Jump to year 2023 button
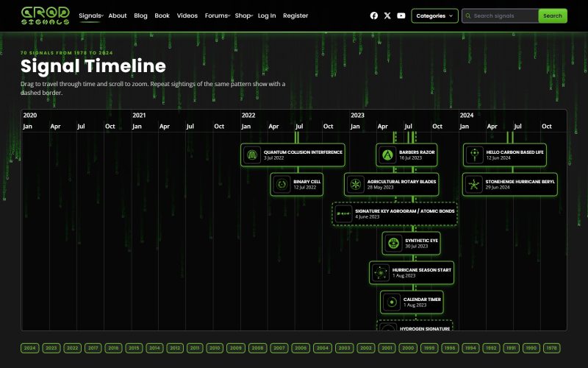This screenshot has width=588, height=368. (x=51, y=348)
